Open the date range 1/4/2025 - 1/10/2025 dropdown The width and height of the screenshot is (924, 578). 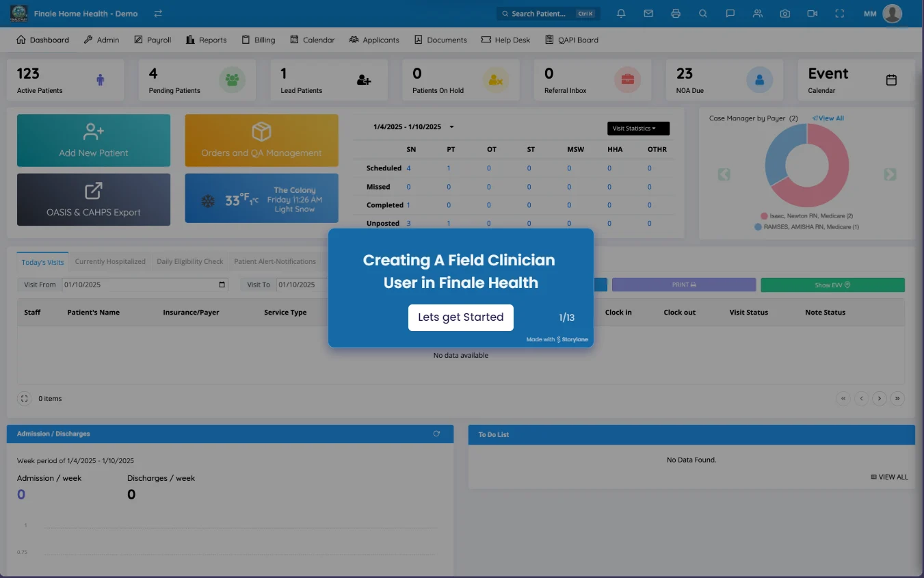click(414, 127)
